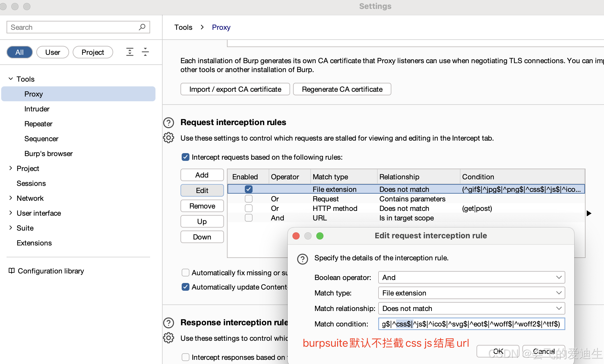Open gear options for Response interception rules
Image resolution: width=604 pixels, height=364 pixels.
point(169,338)
